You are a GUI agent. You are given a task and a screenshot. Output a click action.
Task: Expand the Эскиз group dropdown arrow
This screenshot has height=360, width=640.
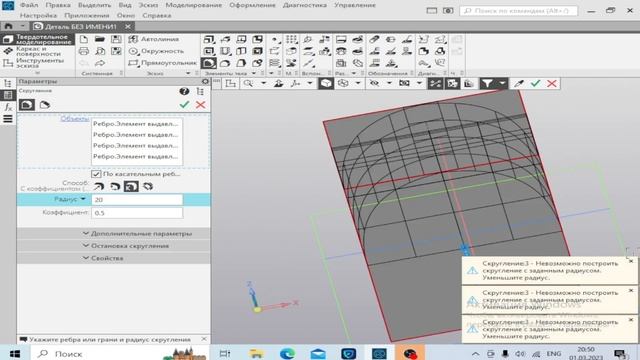point(188,73)
